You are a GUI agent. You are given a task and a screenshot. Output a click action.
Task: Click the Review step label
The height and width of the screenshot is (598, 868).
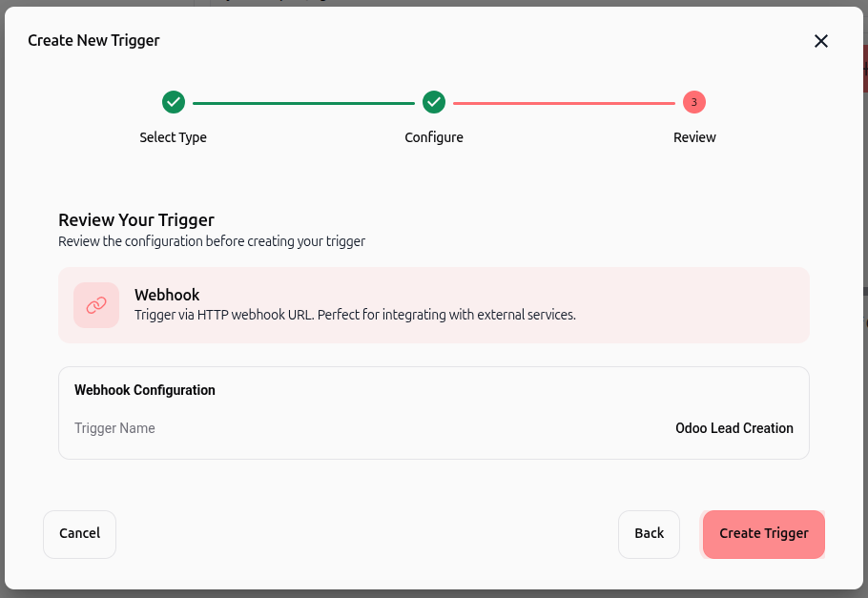click(694, 137)
